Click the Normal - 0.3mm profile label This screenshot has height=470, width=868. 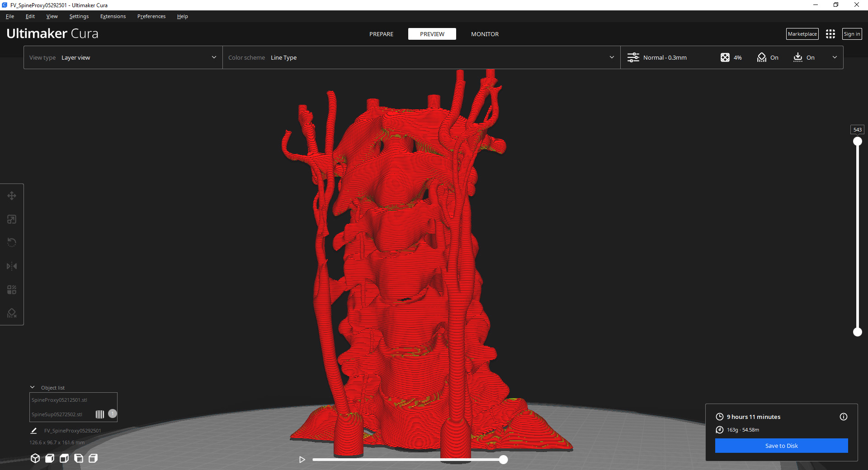[665, 57]
